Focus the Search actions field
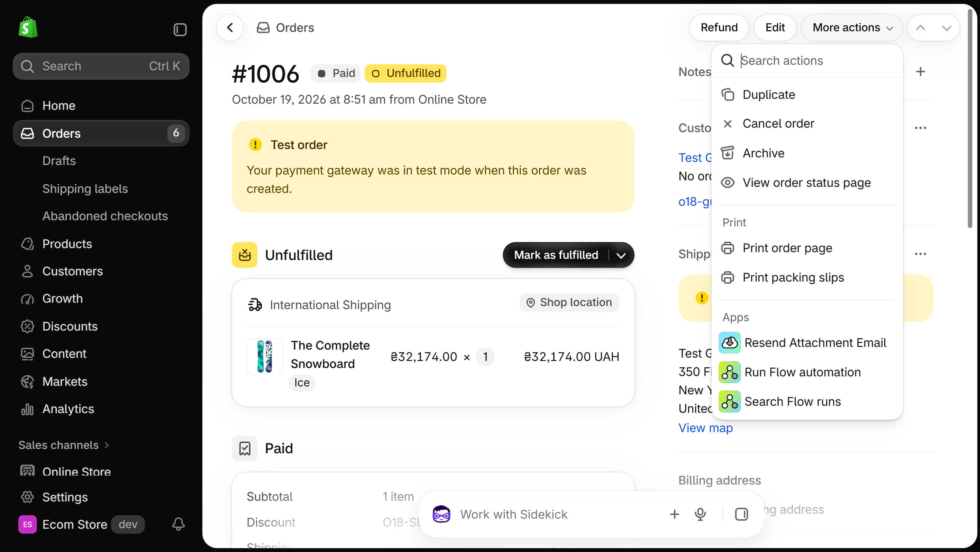This screenshot has width=980, height=552. 806,60
